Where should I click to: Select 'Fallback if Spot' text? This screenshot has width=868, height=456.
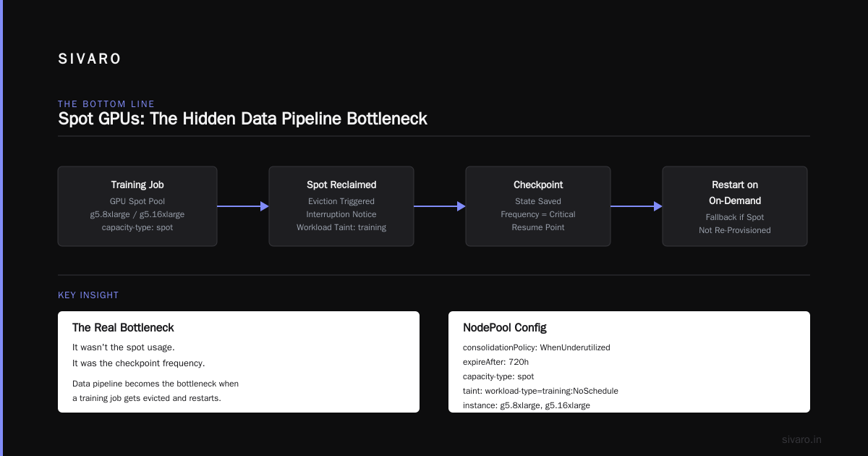coord(735,217)
